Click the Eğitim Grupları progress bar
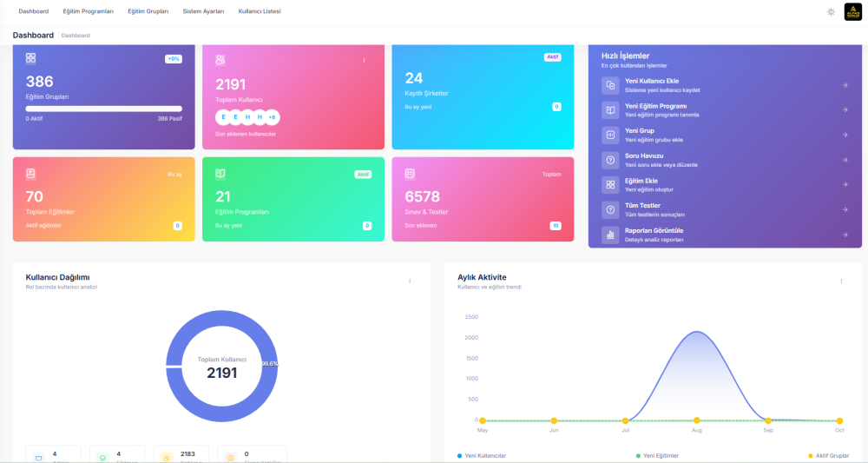 point(103,109)
